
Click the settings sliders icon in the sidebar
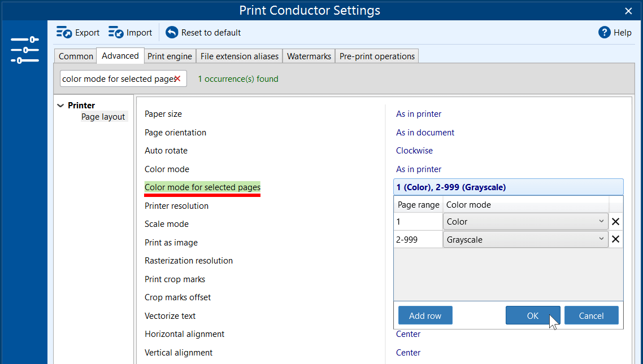(25, 50)
